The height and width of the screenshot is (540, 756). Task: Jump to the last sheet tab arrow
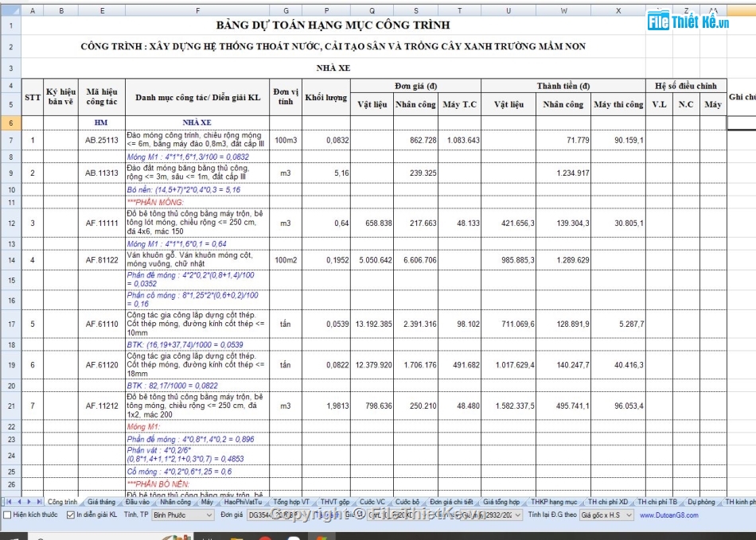point(39,502)
